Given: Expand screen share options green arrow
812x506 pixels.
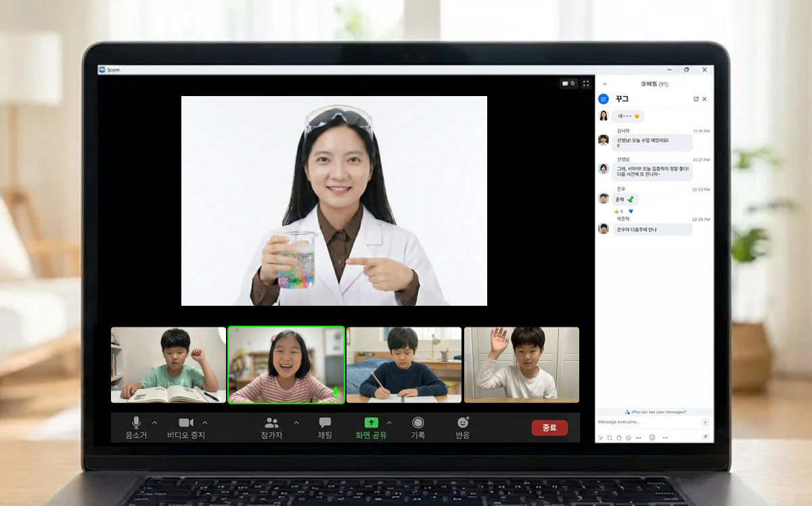Looking at the screenshot, I should click(x=389, y=423).
